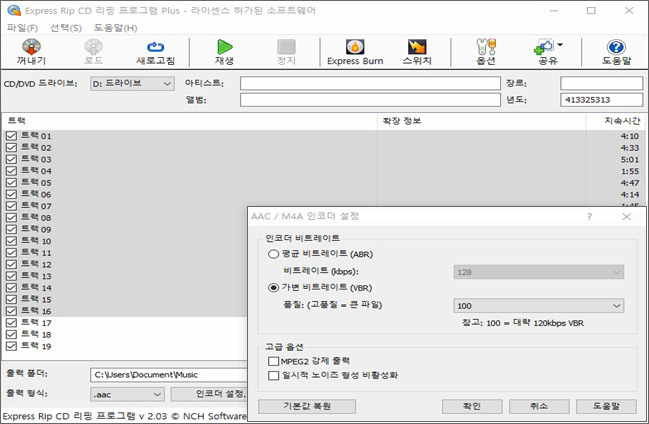Click the 기본값 복원 button
Screen dimensions: 649x424
tap(307, 406)
